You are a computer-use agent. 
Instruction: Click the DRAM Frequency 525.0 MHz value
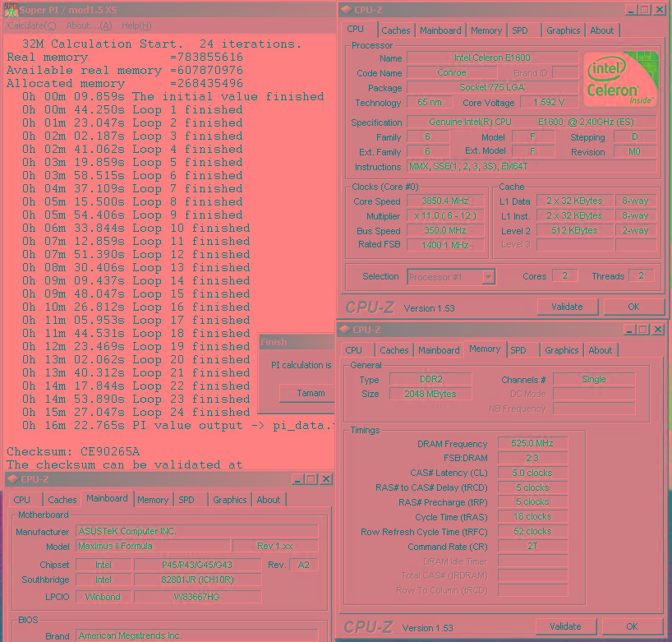click(532, 443)
